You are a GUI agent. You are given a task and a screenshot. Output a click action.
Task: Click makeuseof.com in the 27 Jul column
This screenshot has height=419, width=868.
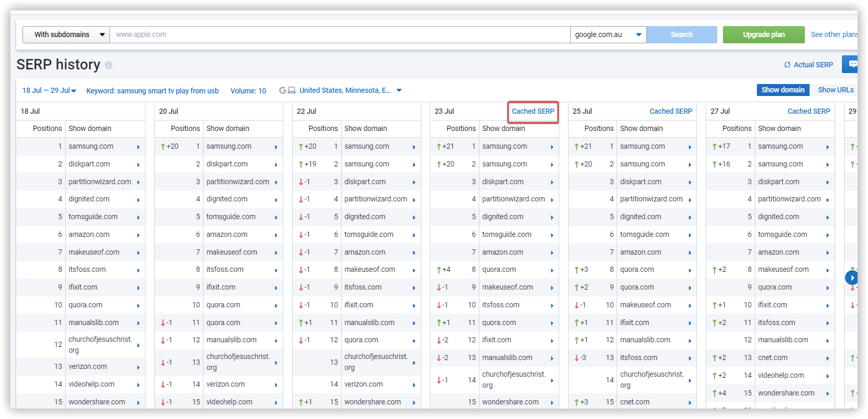pyautogui.click(x=783, y=269)
